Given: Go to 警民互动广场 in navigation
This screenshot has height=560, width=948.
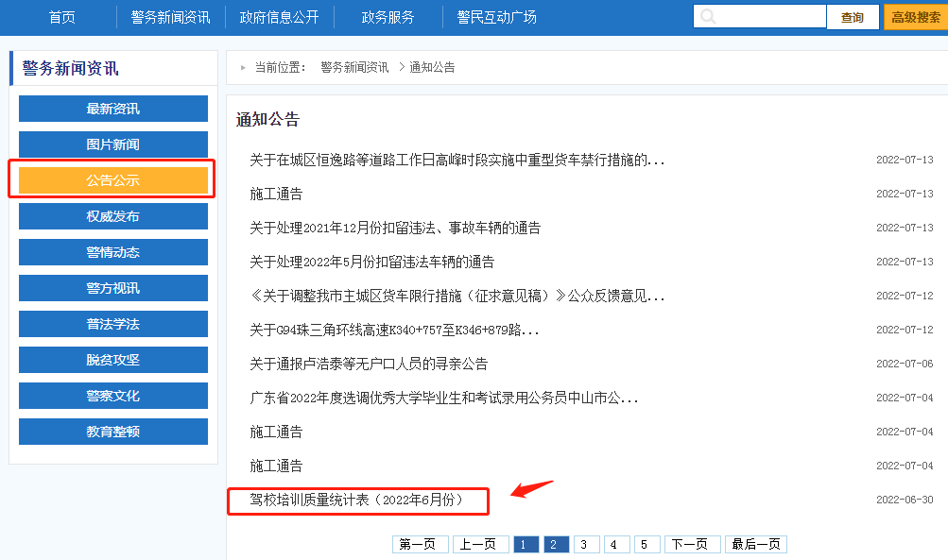Looking at the screenshot, I should (496, 17).
